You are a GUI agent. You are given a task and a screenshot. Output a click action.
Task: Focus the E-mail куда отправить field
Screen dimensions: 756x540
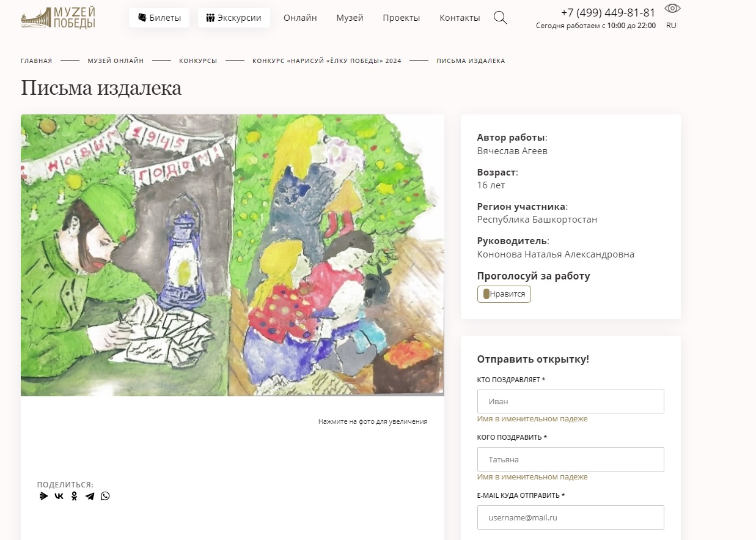pos(570,517)
